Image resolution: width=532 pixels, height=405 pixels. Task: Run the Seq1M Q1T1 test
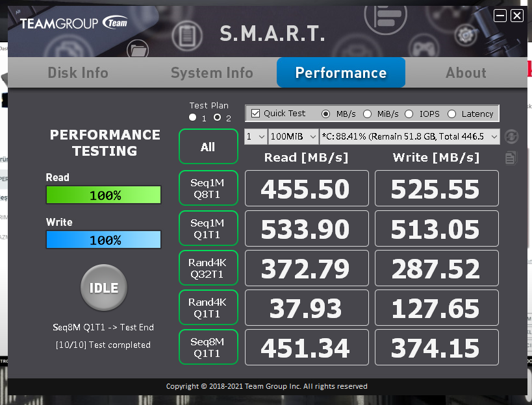209,228
